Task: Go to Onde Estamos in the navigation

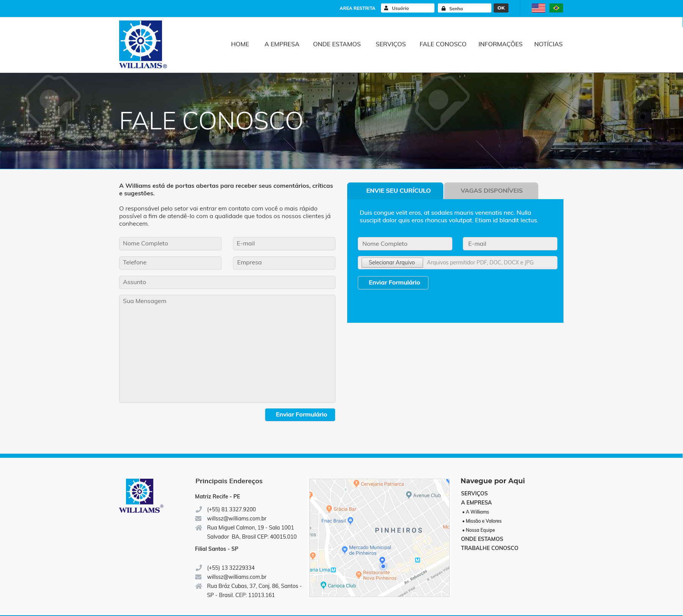Action: 337,44
